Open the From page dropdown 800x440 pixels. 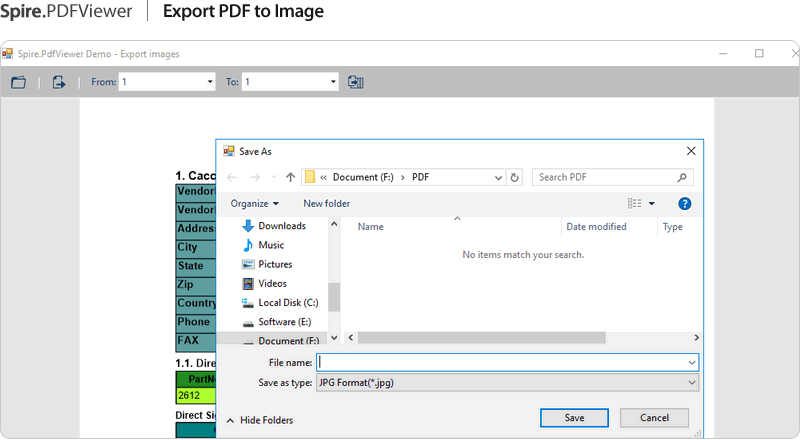210,82
